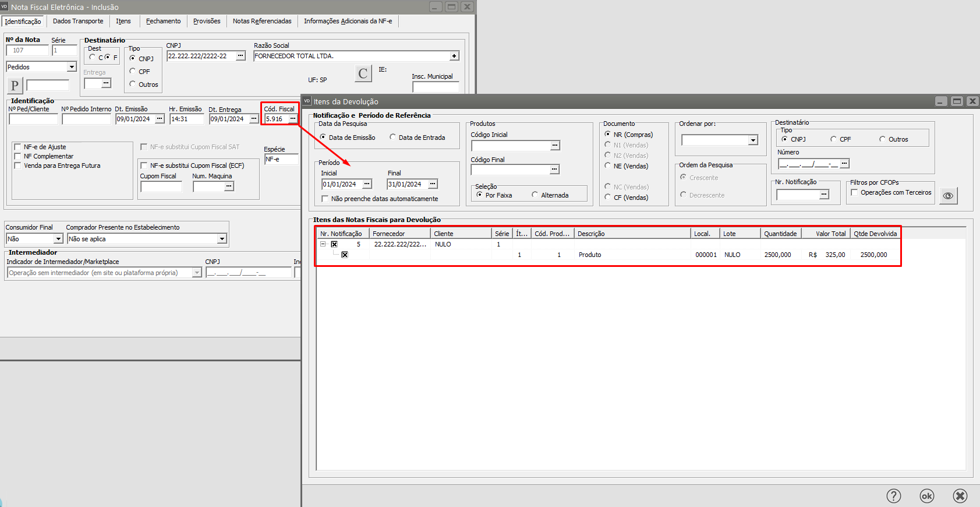This screenshot has height=507, width=980.
Task: Open Consumidor Final dropdown
Action: [x=58, y=239]
